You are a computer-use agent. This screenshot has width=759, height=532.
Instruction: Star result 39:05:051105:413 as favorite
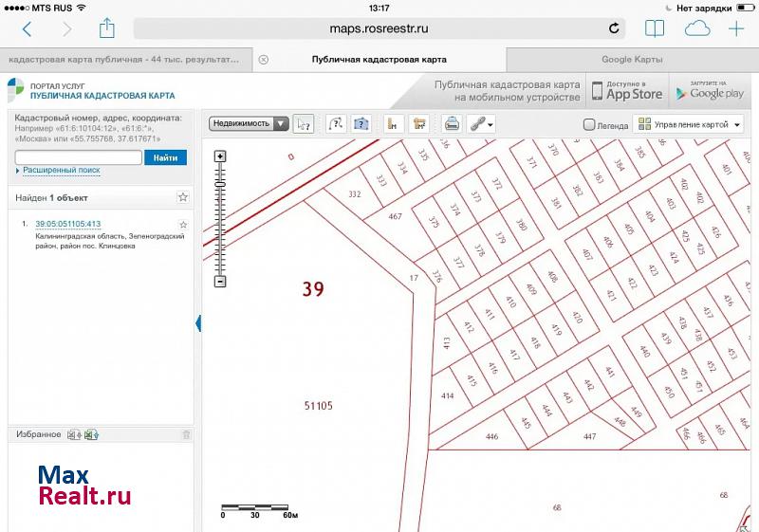click(183, 225)
